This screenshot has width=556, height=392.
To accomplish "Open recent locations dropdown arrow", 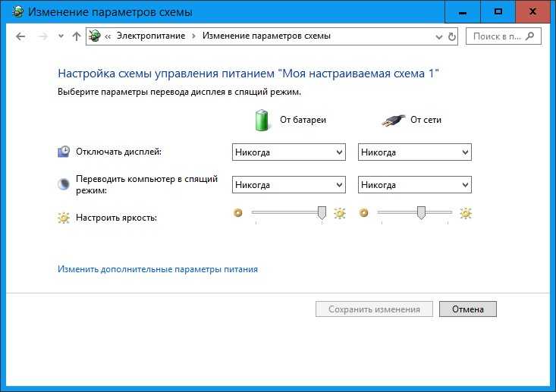I will pos(61,36).
